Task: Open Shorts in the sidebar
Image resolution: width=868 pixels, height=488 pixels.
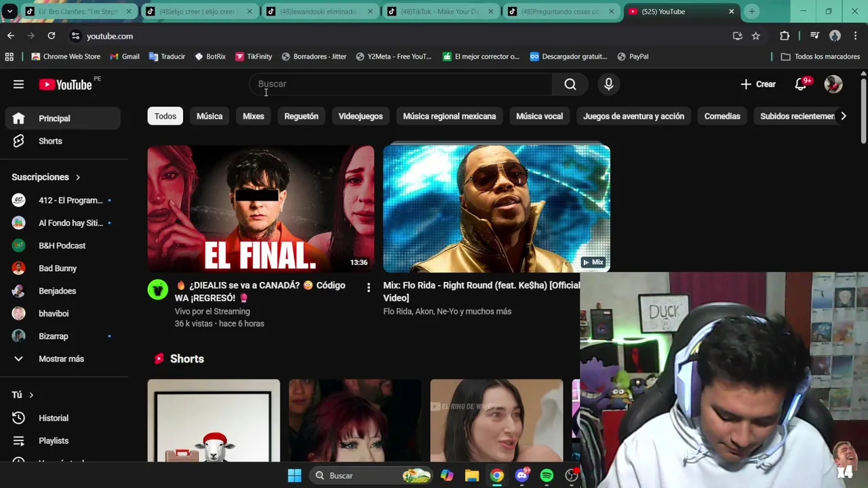Action: 63,141
